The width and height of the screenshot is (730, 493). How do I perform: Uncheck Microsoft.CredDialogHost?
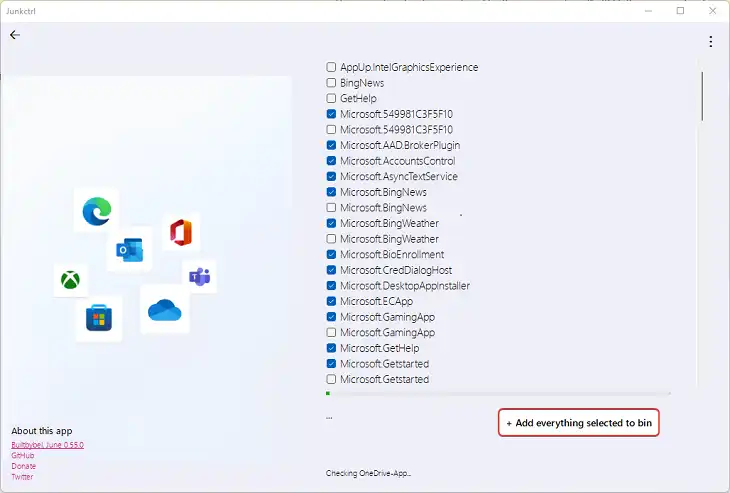[331, 270]
